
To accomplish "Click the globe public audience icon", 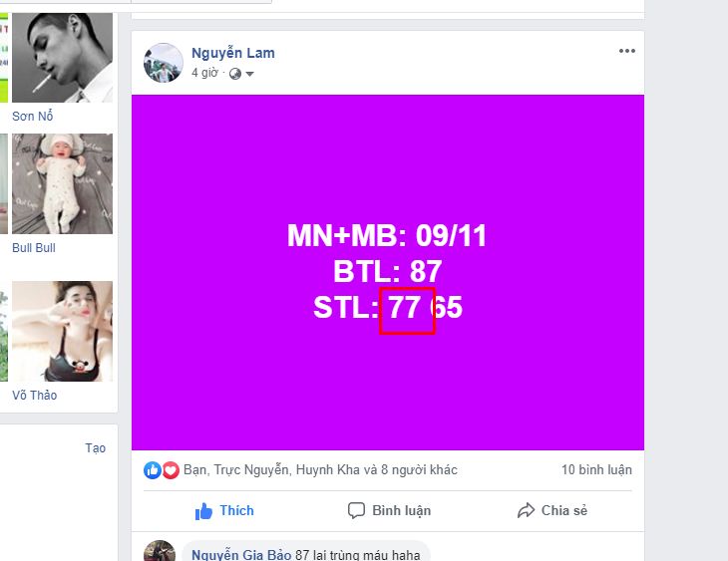I will pyautogui.click(x=235, y=74).
